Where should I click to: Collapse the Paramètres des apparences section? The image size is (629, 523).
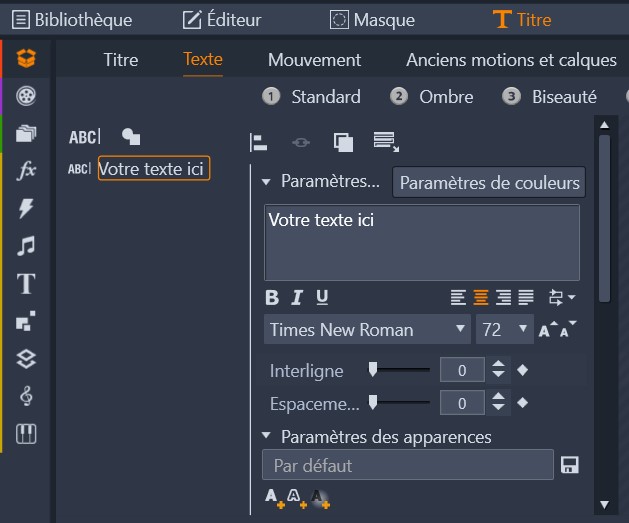pos(267,436)
